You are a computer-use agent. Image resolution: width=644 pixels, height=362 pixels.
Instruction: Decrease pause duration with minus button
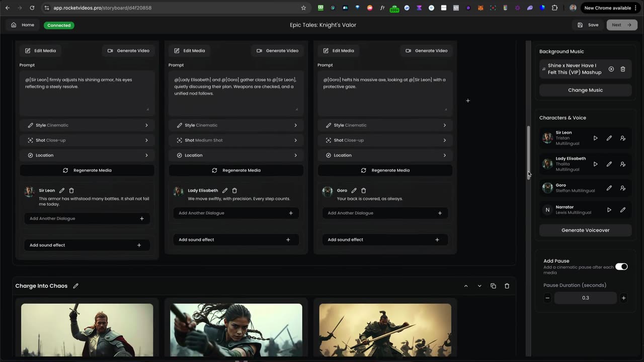(547, 298)
